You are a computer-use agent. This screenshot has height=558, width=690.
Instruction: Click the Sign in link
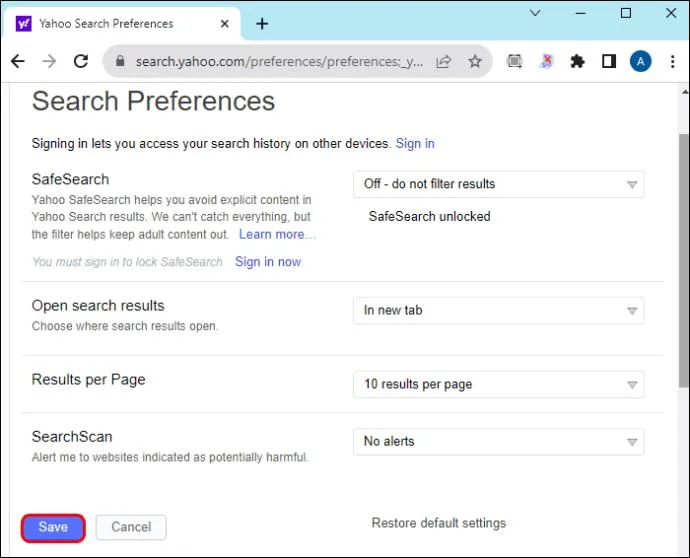coord(415,143)
